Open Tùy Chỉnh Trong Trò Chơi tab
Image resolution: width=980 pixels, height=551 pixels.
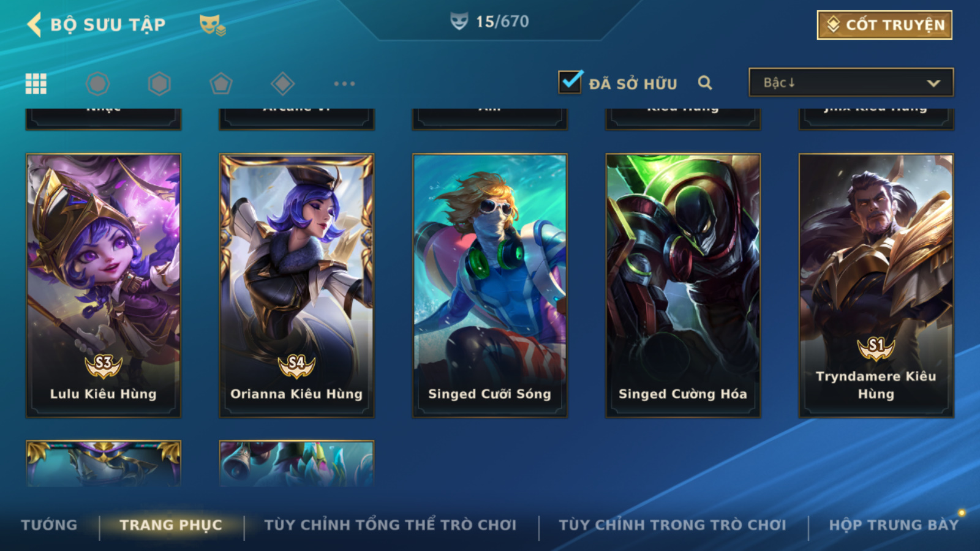coord(673,525)
